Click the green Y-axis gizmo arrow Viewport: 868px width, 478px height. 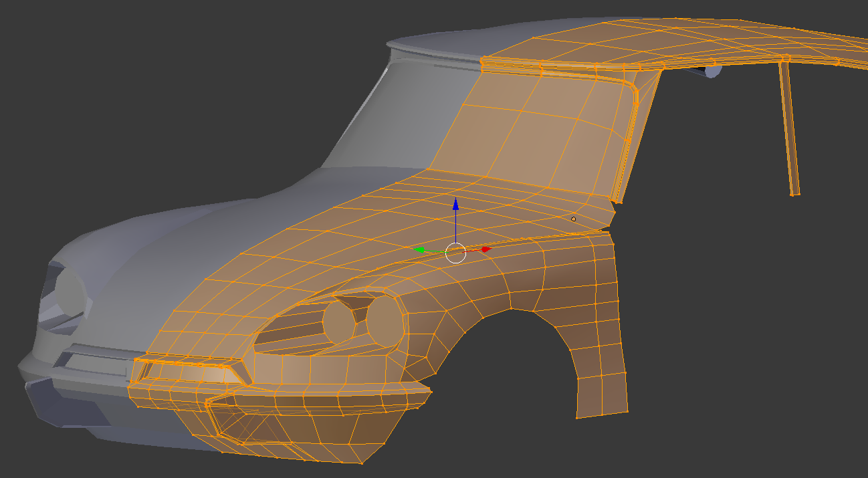click(420, 249)
